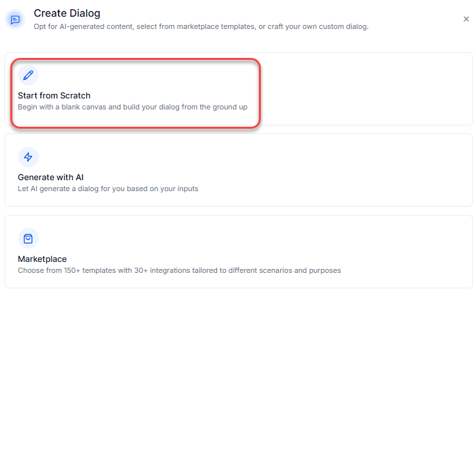Click the pencil icon for Start from Scratch
The width and height of the screenshot is (476, 455).
28,75
